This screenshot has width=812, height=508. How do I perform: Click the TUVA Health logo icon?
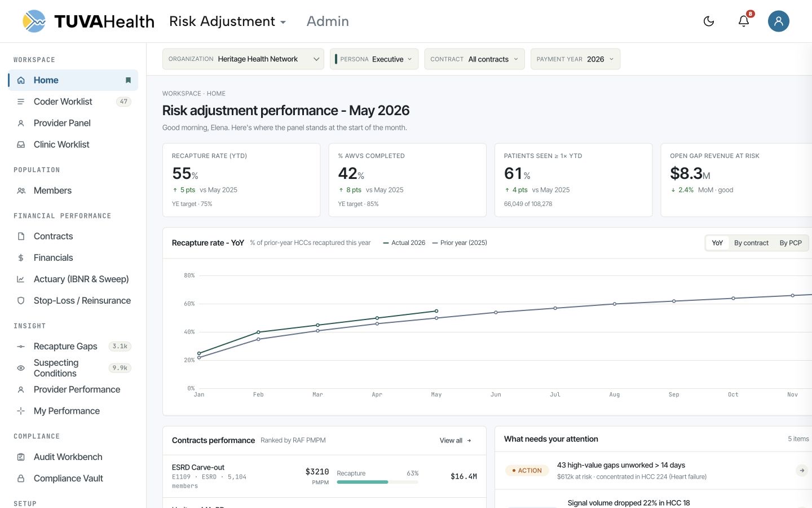coord(34,21)
